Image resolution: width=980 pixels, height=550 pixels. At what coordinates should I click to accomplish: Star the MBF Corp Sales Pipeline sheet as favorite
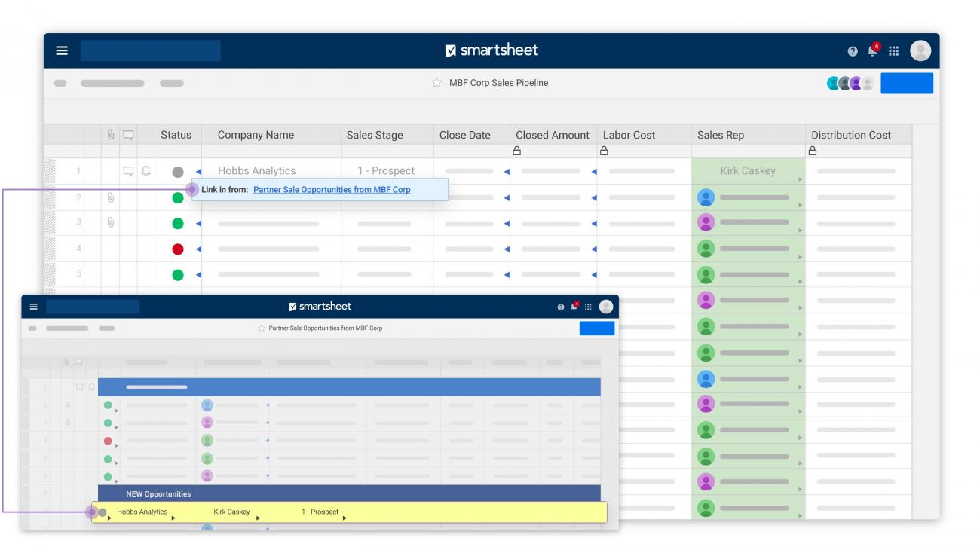pos(436,83)
